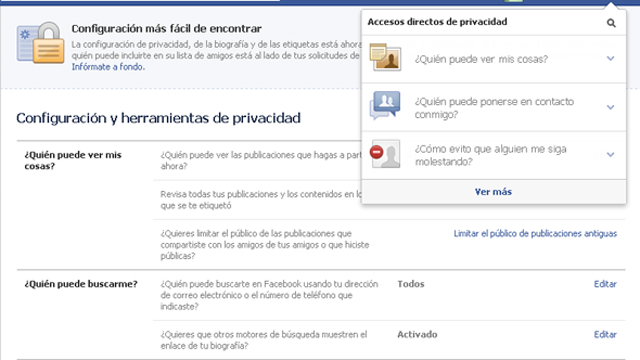640x360 pixels.
Task: Click the '¿Quién puede buscarme?' section label
Action: (81, 284)
